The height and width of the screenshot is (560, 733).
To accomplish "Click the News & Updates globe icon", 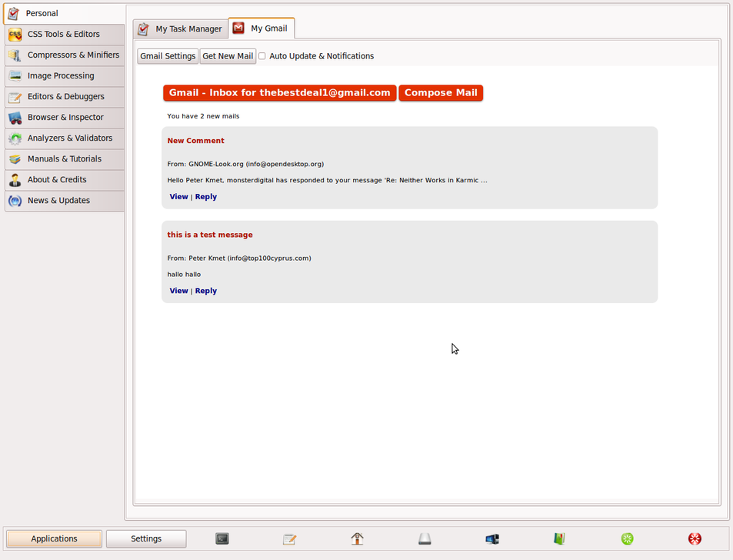I will pyautogui.click(x=15, y=201).
